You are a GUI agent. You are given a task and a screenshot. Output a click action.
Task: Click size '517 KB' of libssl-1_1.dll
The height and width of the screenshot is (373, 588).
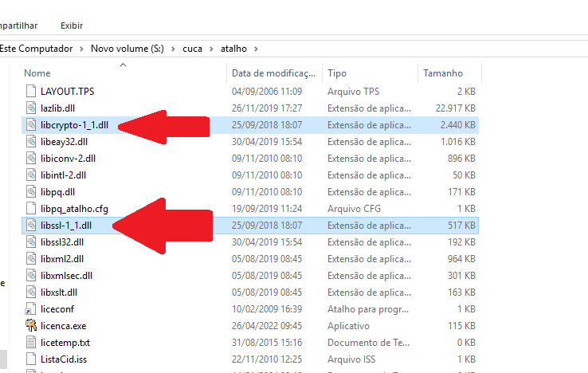click(461, 226)
